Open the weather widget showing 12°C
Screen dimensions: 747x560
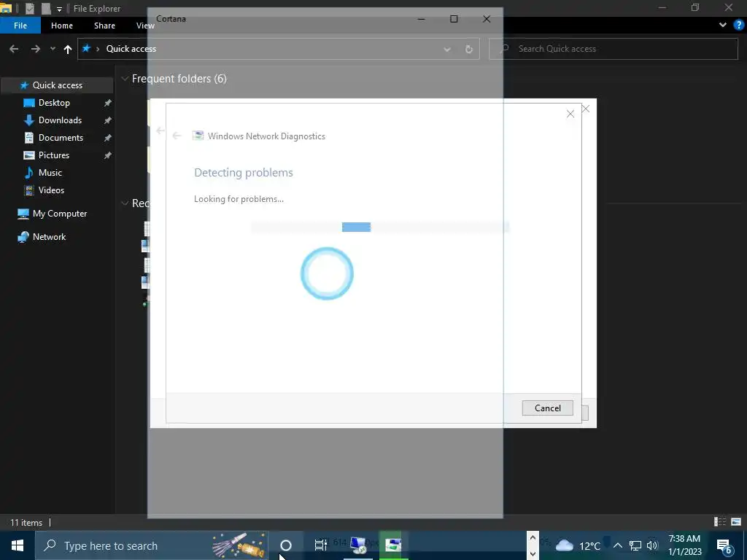click(578, 545)
